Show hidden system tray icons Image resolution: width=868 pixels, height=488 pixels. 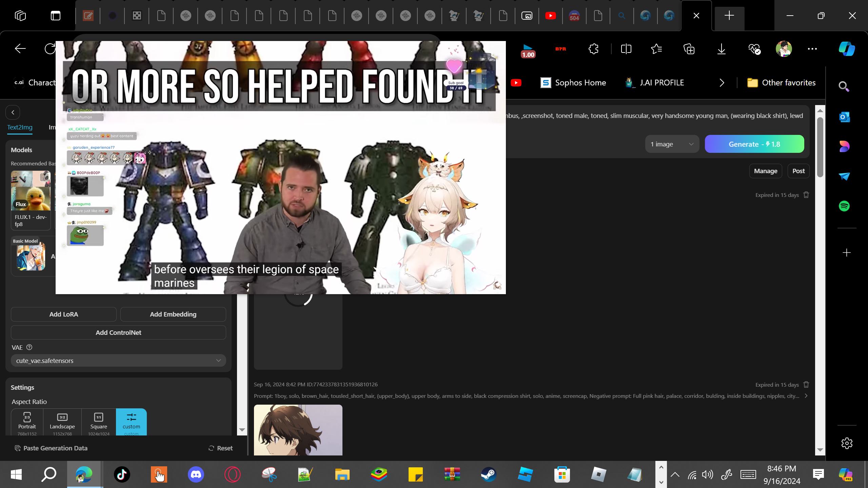[675, 474]
